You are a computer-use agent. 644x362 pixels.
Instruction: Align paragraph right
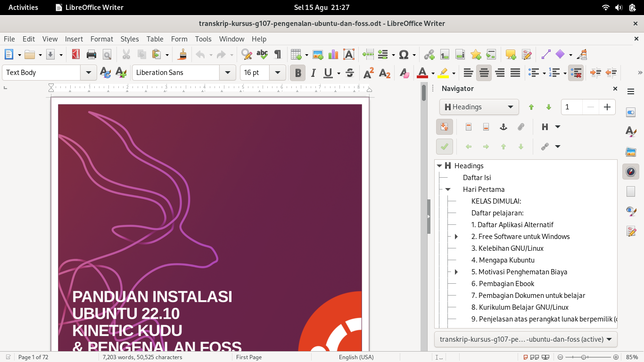pos(500,73)
